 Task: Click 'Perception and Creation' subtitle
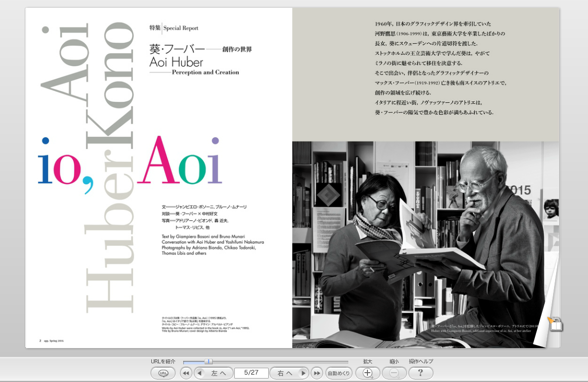coord(205,72)
